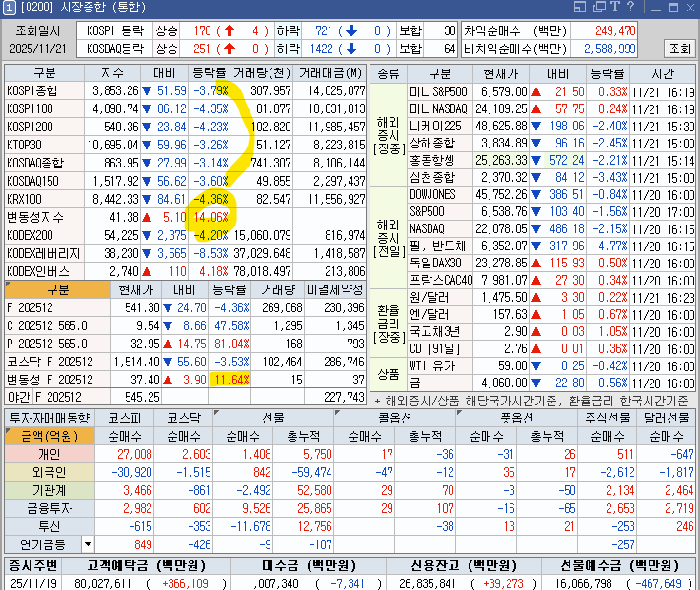Click the duplicate window icon in title bar
The image size is (700, 590).
(x=600, y=7)
